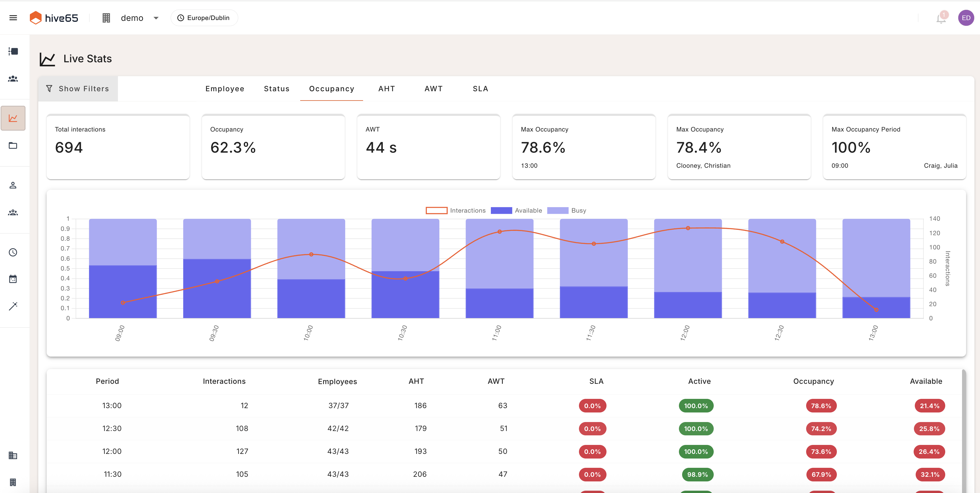Click the 13:00 period table cell
The image size is (980, 493).
click(x=112, y=406)
